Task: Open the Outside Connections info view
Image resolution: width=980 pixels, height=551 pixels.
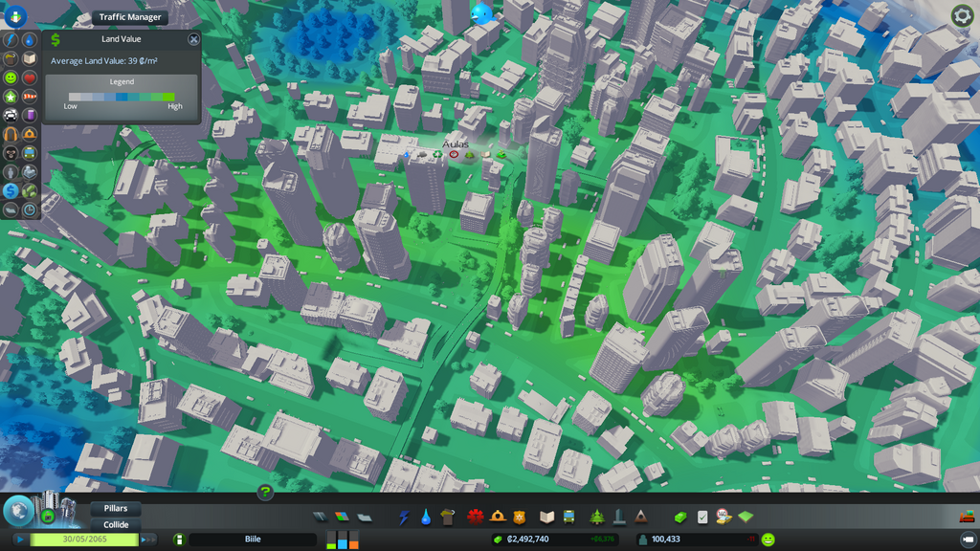Action: click(30, 172)
